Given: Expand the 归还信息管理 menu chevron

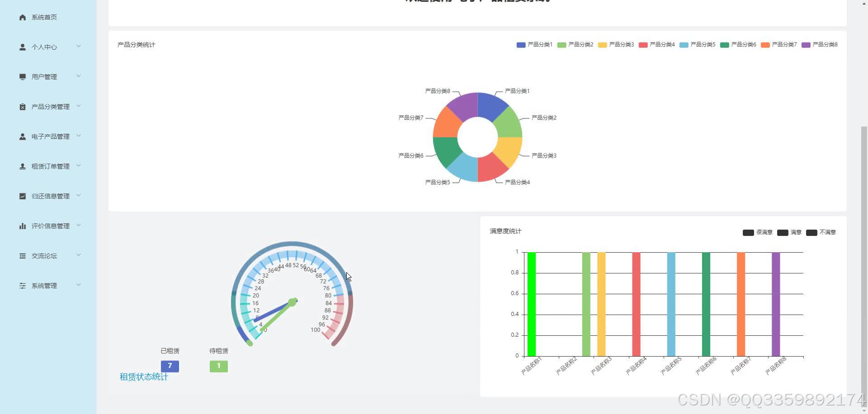Looking at the screenshot, I should pyautogui.click(x=79, y=195).
